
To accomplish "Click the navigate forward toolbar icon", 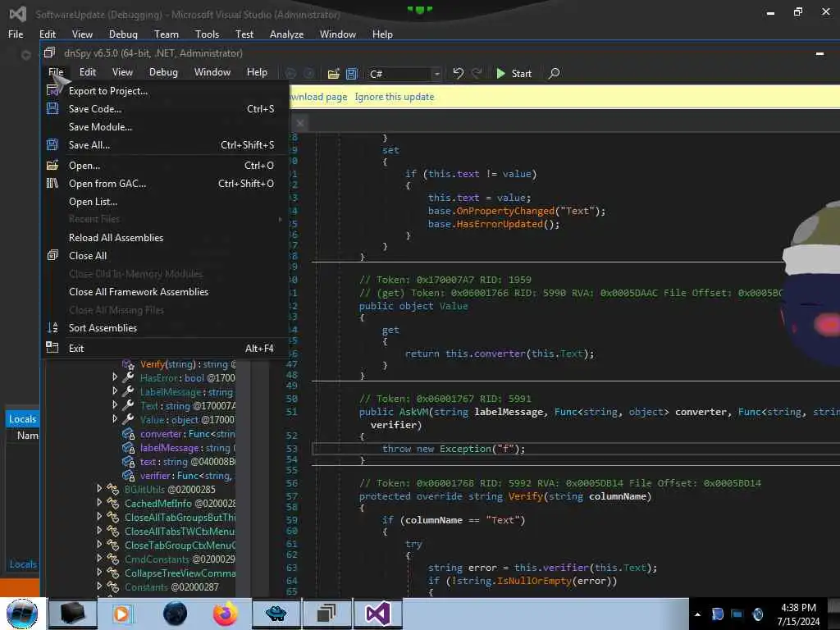I will (309, 74).
